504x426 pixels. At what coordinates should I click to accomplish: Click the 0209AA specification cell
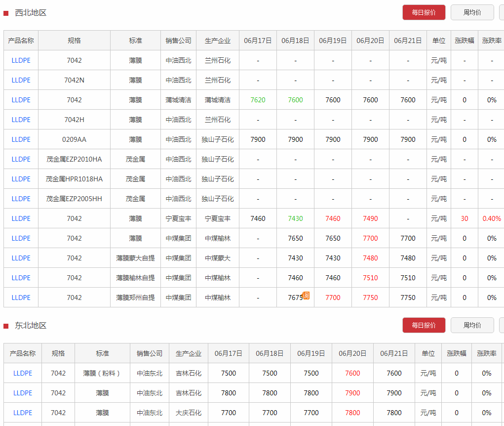coord(74,139)
